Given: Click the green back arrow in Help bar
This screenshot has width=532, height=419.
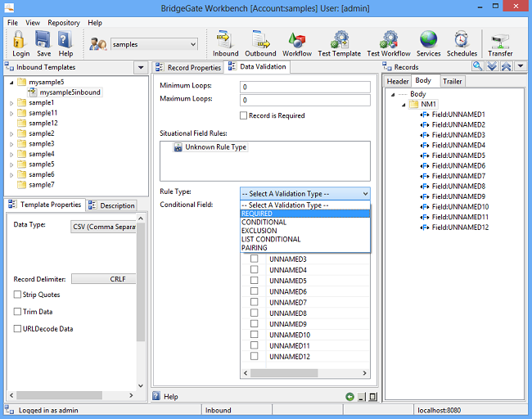Looking at the screenshot, I should coord(349,397).
